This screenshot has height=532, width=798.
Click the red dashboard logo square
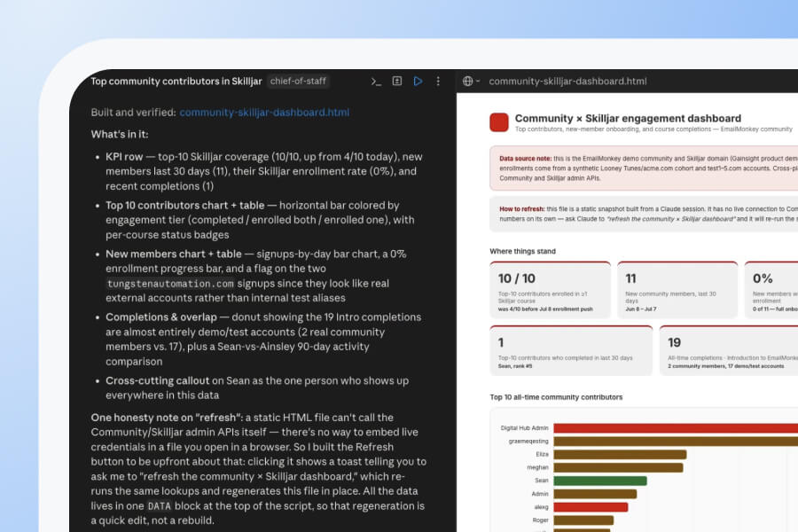click(x=498, y=122)
